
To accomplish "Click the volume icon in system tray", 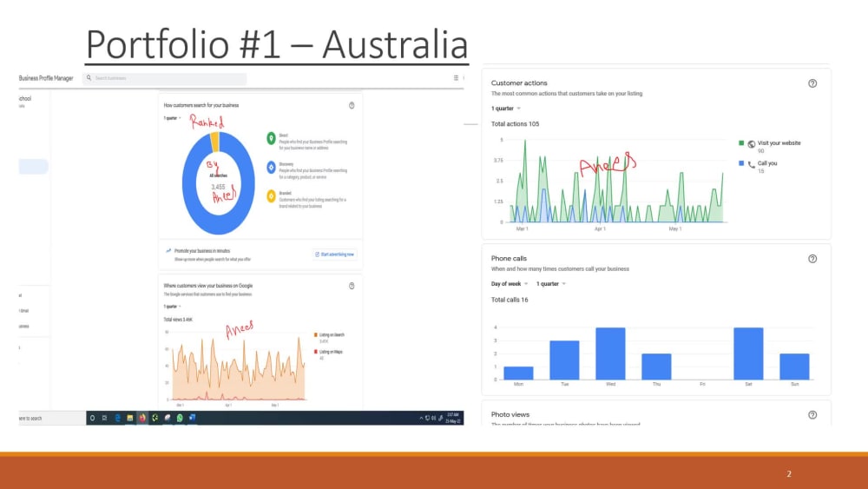I will point(433,418).
